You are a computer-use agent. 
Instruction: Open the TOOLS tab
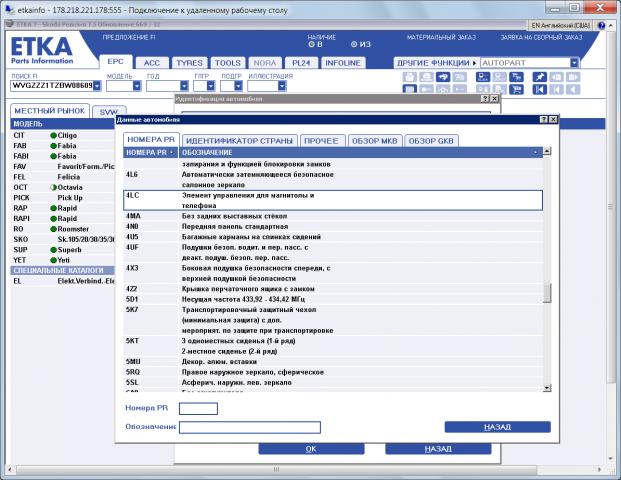[228, 63]
